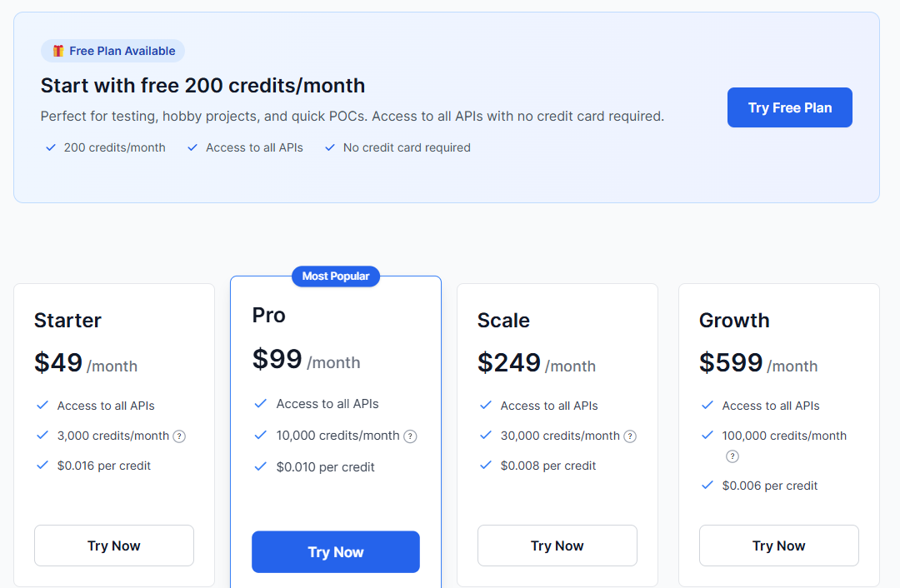Viewport: 900px width, 588px height.
Task: Select the Growth plan heading
Action: tap(734, 320)
